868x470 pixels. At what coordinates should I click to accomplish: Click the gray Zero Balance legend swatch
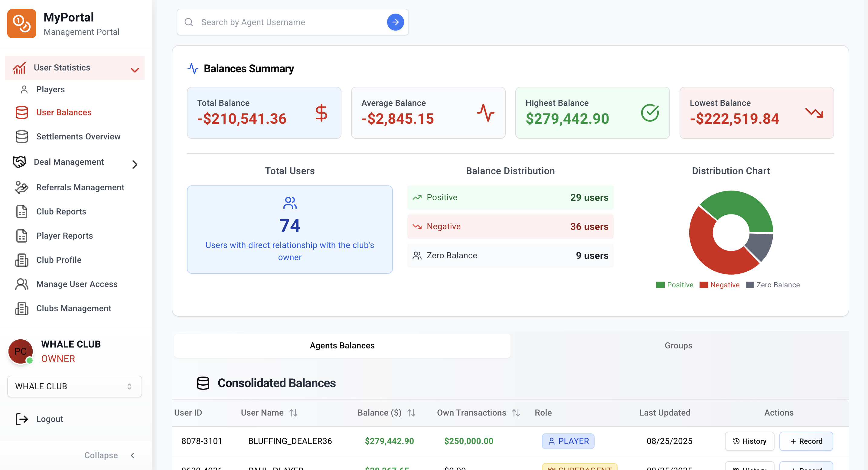tap(750, 285)
